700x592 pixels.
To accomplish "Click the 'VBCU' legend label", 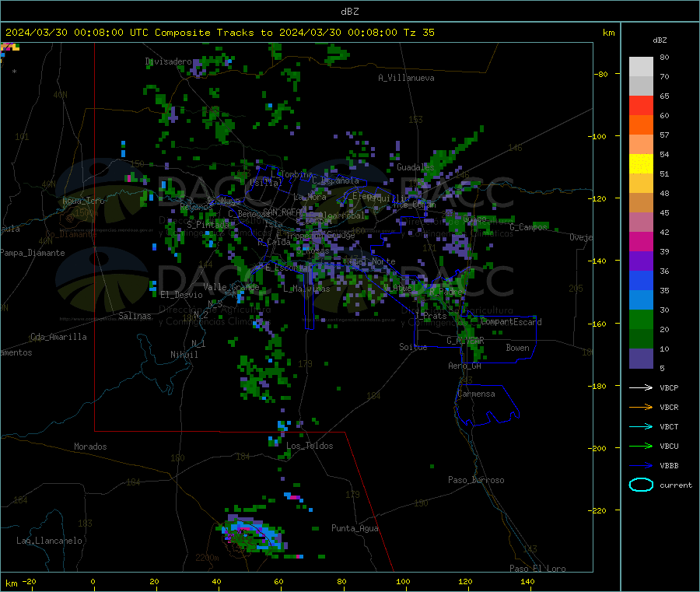I will pos(669,446).
